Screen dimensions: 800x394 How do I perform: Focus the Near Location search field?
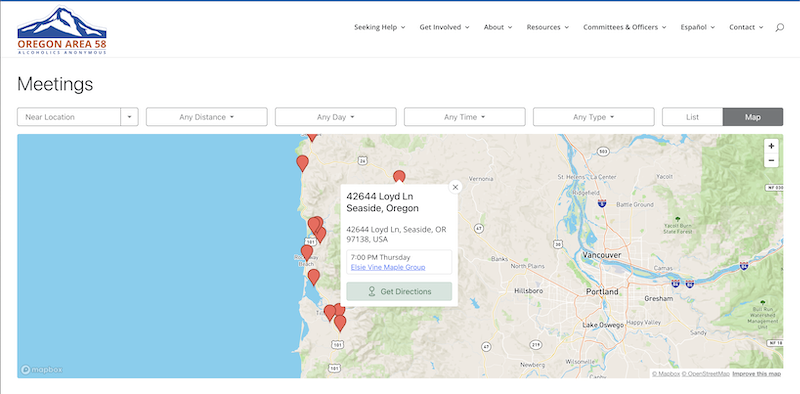pos(69,117)
